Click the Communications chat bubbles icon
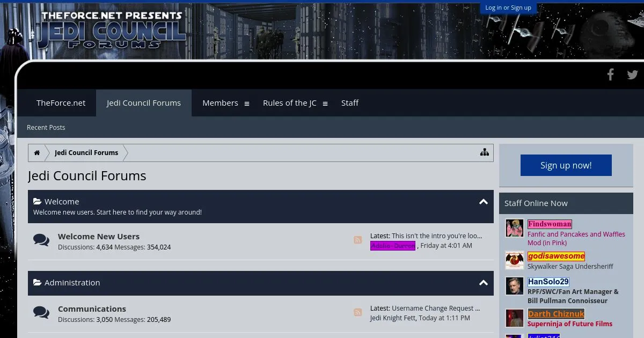The width and height of the screenshot is (644, 338). [x=41, y=312]
